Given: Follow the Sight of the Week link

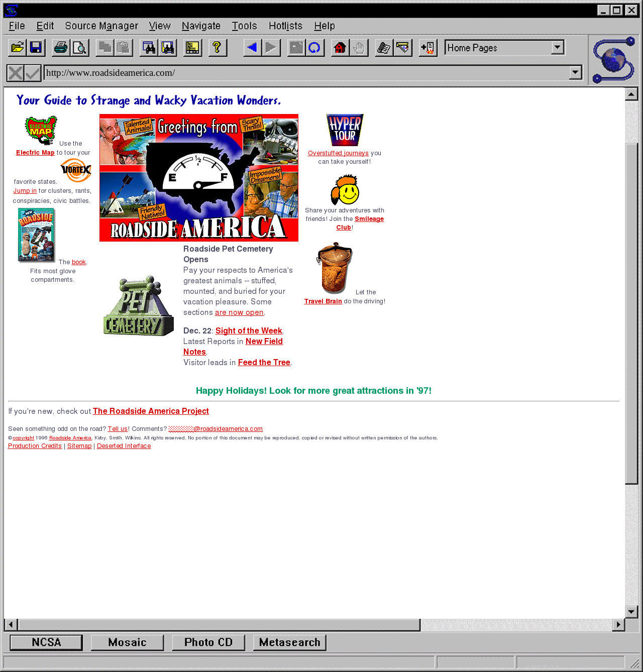Looking at the screenshot, I should click(249, 330).
